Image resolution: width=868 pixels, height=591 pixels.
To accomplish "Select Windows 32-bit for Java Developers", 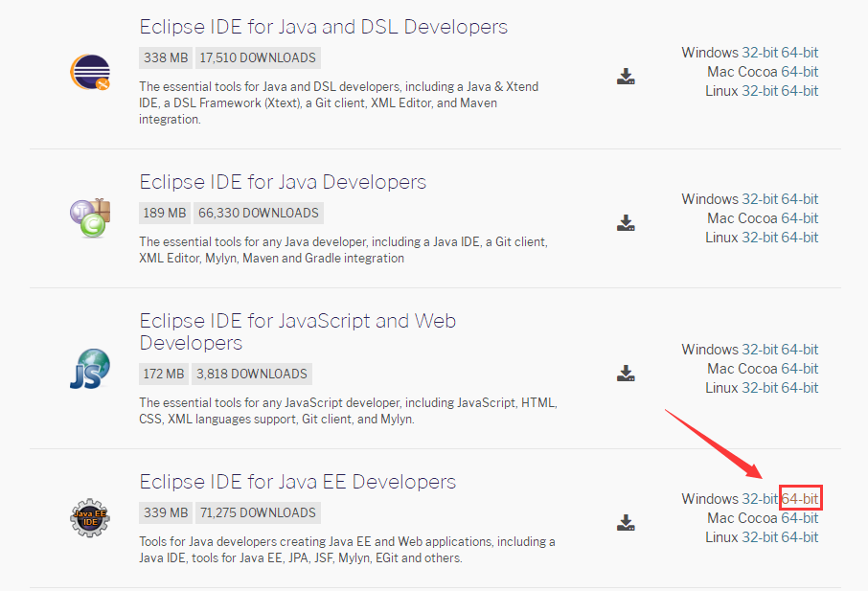I will (x=760, y=199).
